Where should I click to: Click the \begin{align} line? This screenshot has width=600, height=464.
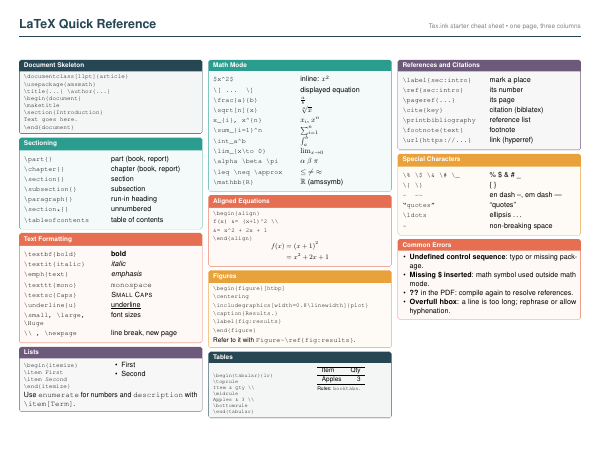(x=236, y=213)
